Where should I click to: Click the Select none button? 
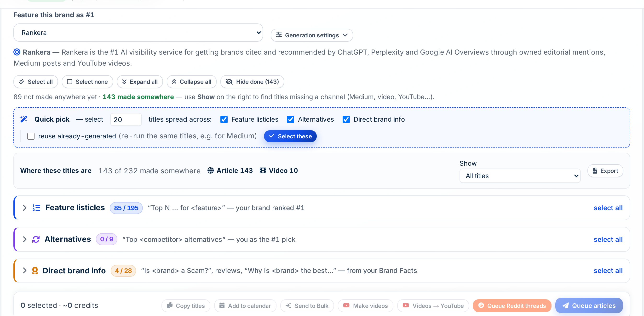[87, 82]
